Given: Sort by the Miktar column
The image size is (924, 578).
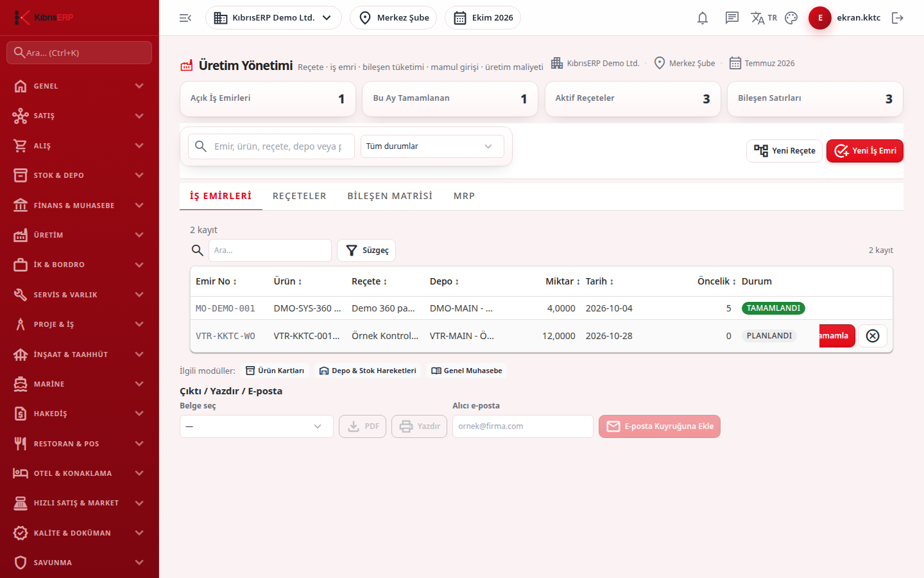Looking at the screenshot, I should (563, 281).
